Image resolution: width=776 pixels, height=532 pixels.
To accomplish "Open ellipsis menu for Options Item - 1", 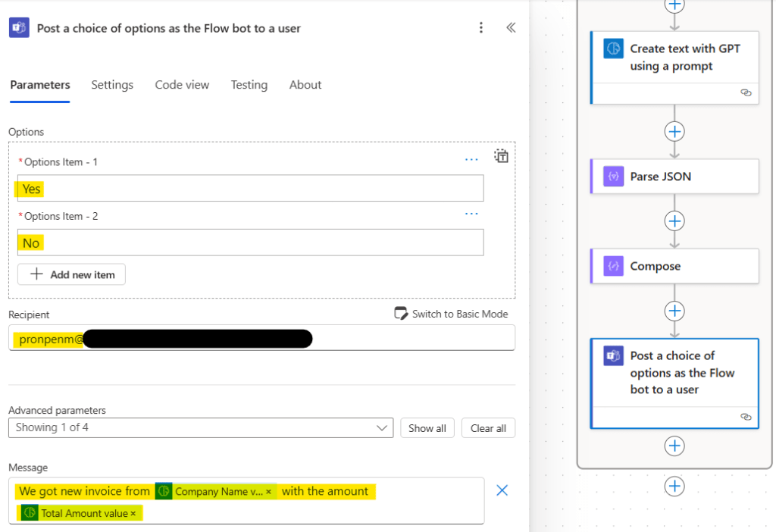I will point(471,160).
